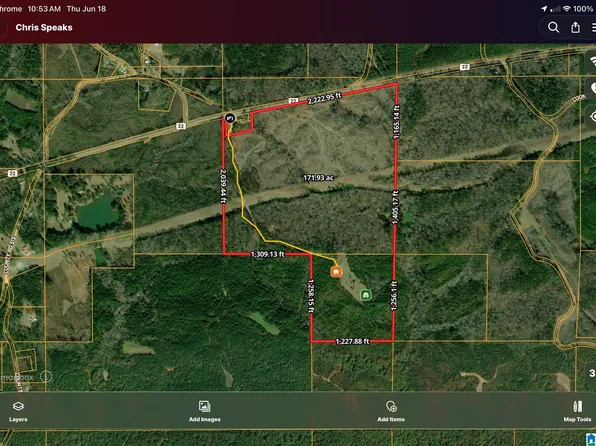This screenshot has height=446, width=596.
Task: Choose Add Items in bottom bar
Action: pyautogui.click(x=391, y=411)
